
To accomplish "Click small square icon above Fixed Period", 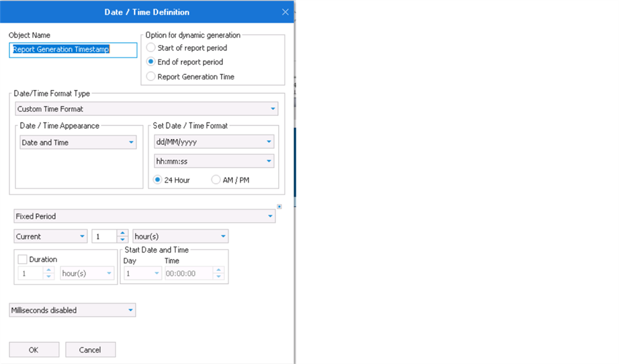I will click(279, 206).
